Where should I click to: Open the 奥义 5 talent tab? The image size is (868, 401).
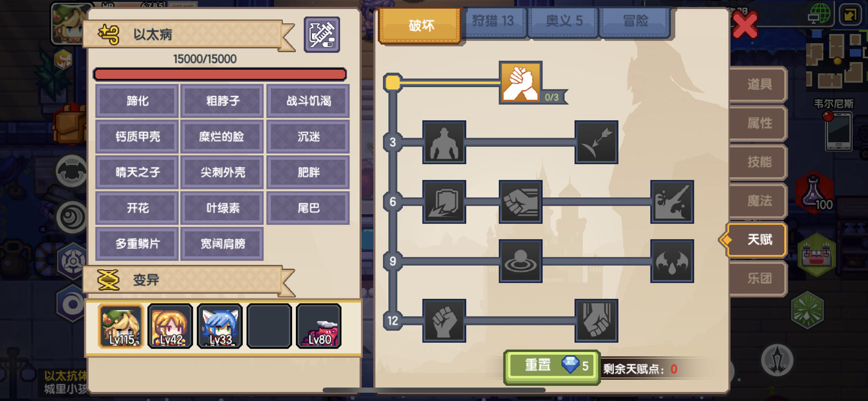(x=564, y=21)
